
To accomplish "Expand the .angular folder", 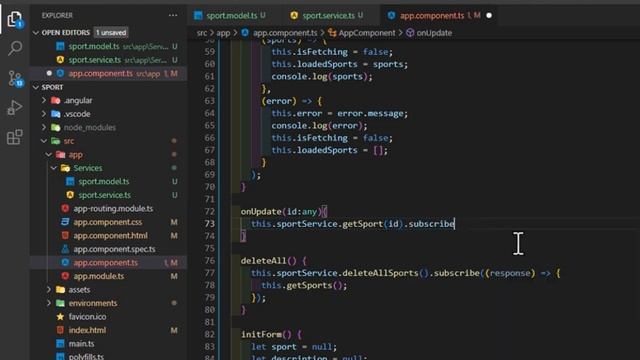I will (x=78, y=100).
